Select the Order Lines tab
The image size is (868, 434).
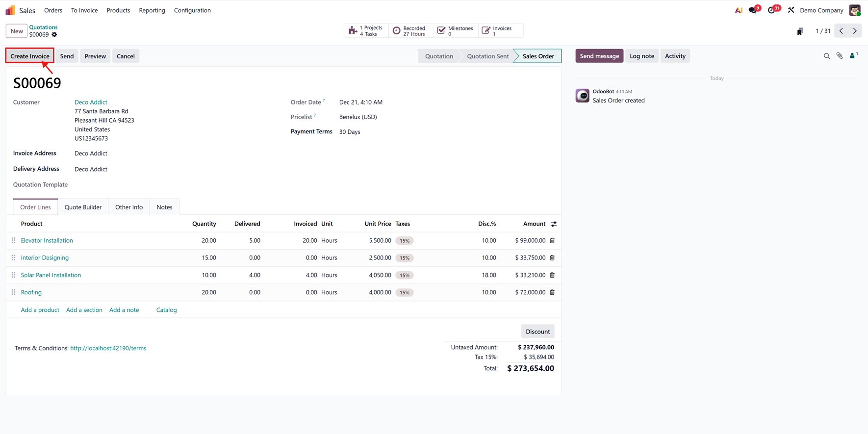pos(35,207)
